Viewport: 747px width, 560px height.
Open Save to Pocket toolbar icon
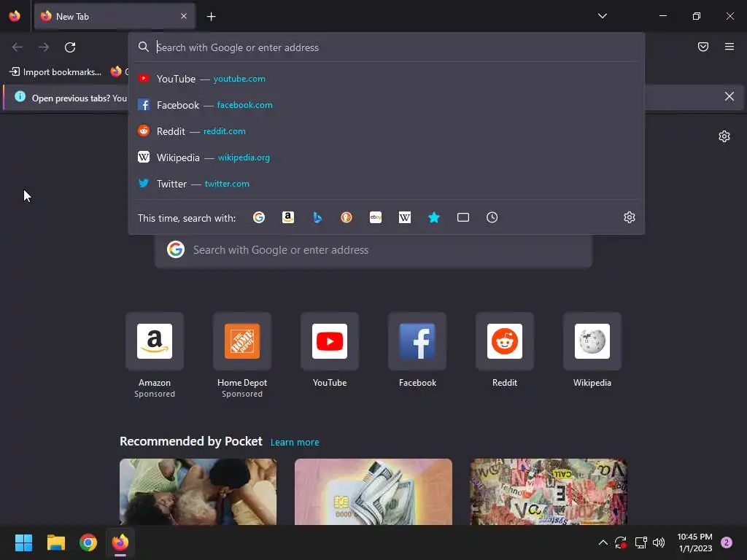tap(703, 47)
